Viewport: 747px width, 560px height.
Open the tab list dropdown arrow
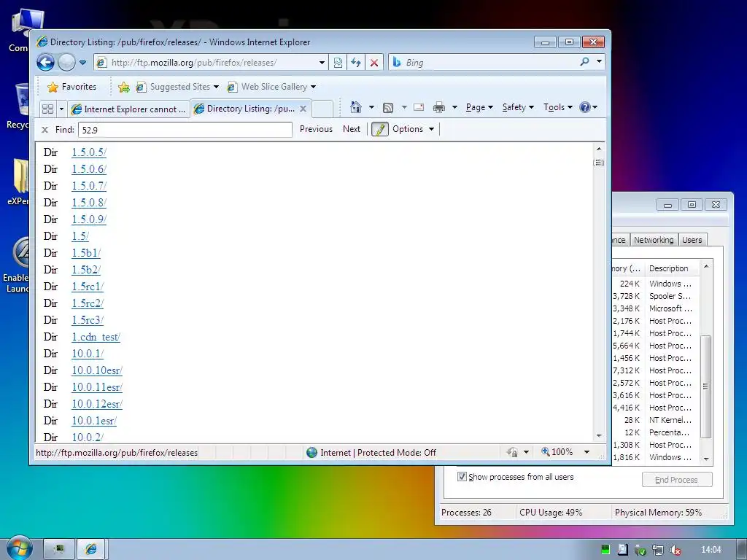point(61,109)
